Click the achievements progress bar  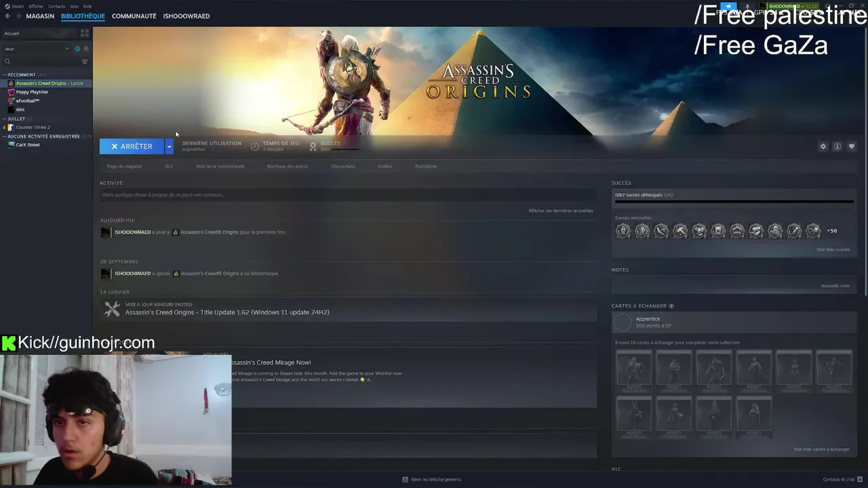(734, 201)
